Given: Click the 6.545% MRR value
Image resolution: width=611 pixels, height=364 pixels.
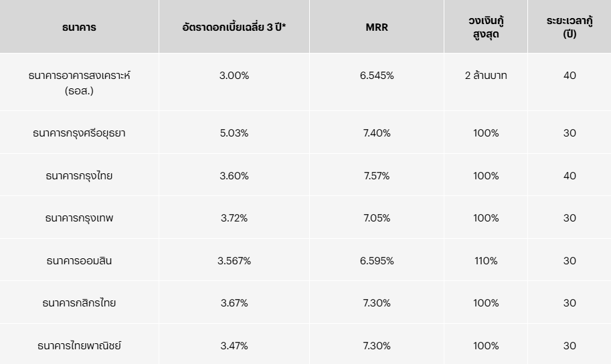Looking at the screenshot, I should coord(377,76).
